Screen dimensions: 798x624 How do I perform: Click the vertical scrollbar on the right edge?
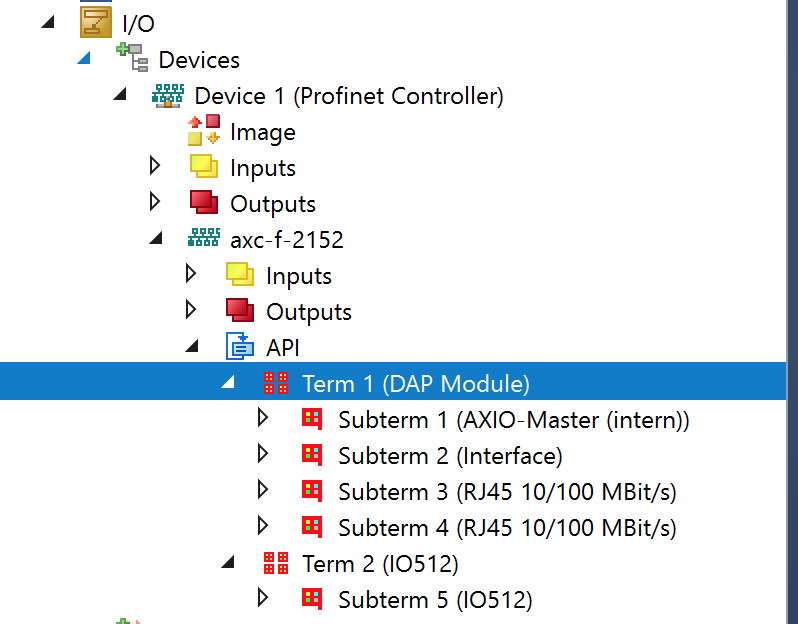tap(792, 312)
